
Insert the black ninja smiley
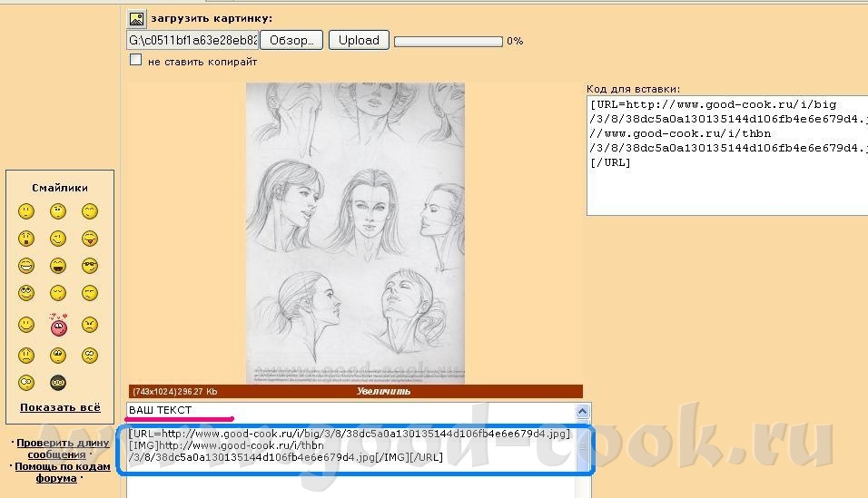click(58, 383)
